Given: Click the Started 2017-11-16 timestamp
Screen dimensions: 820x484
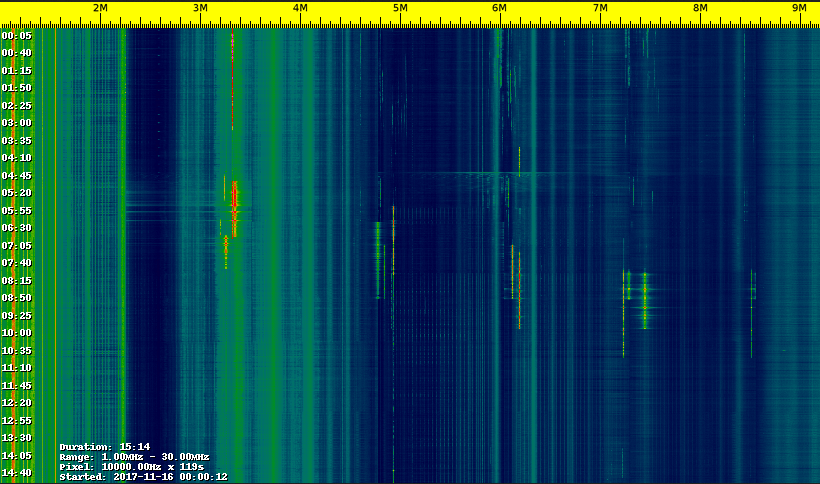Looking at the screenshot, I should click(x=143, y=477).
